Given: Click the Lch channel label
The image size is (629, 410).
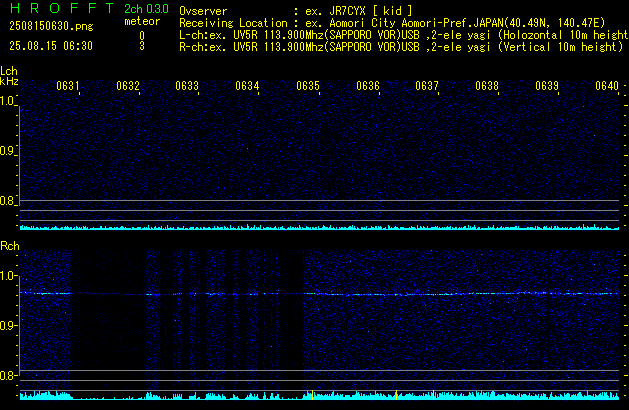Looking at the screenshot, I should (x=9, y=71).
